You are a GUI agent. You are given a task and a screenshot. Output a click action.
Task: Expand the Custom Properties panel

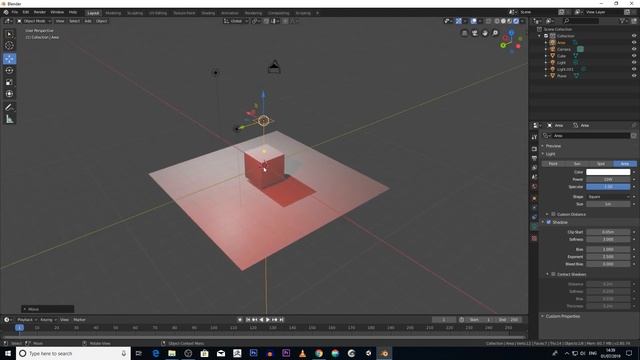click(562, 316)
